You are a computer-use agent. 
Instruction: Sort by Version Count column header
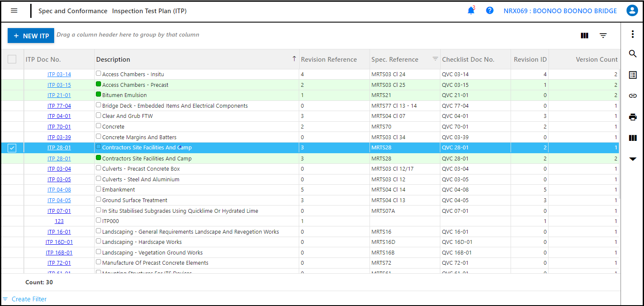click(x=597, y=59)
